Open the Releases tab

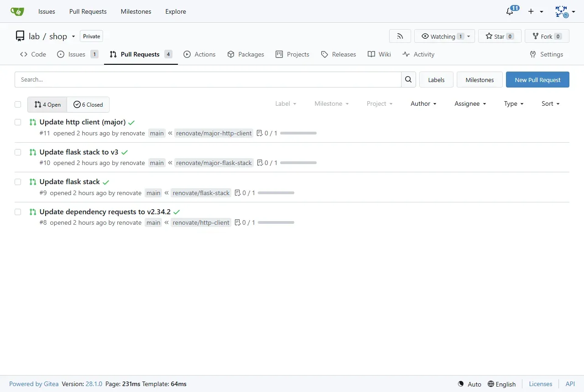coord(339,54)
